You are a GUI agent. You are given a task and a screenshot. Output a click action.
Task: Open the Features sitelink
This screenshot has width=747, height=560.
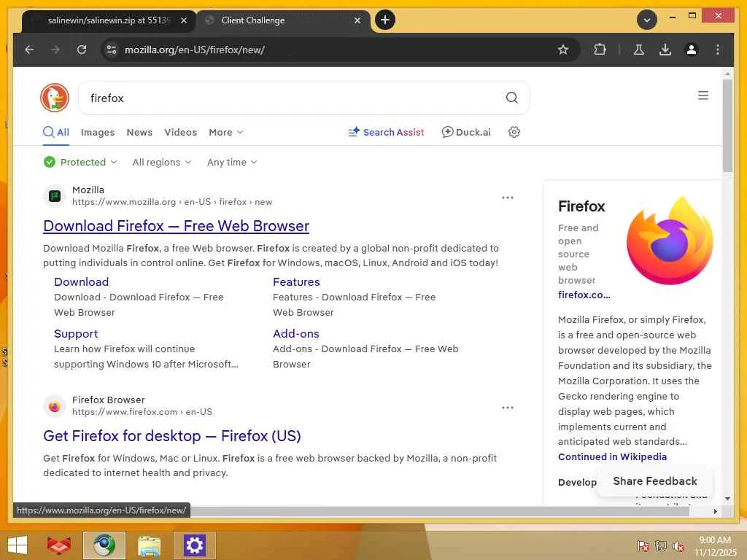[x=296, y=282]
